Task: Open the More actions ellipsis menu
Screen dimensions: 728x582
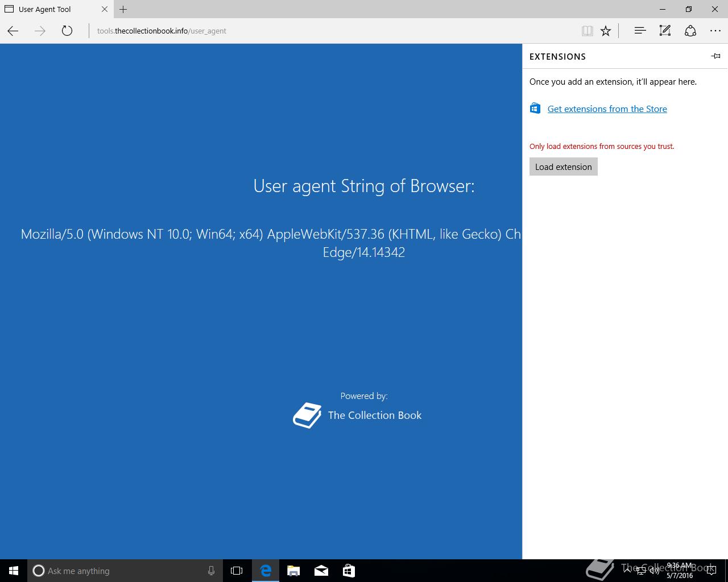Action: tap(715, 31)
